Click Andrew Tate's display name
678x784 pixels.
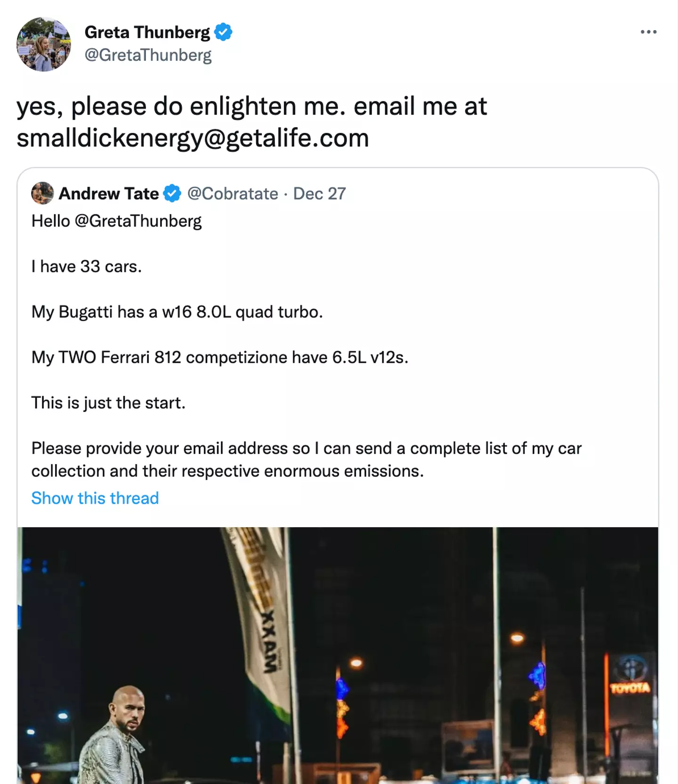[x=109, y=193]
